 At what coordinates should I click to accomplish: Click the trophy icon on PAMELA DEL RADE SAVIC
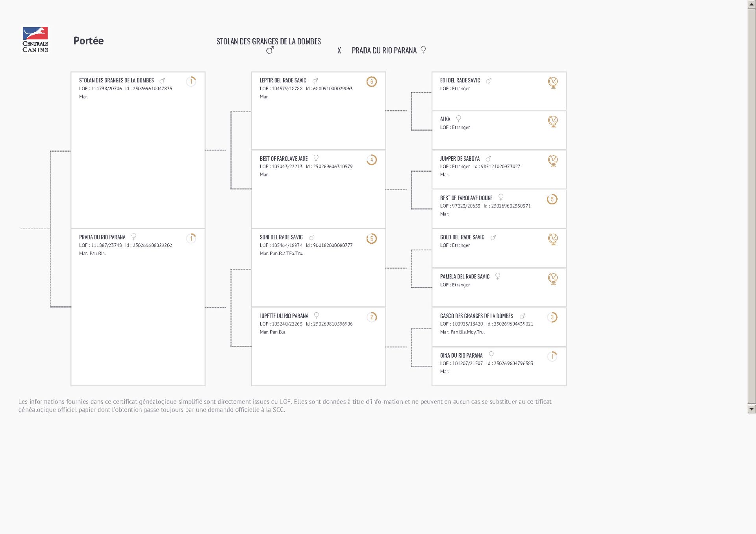pos(553,278)
